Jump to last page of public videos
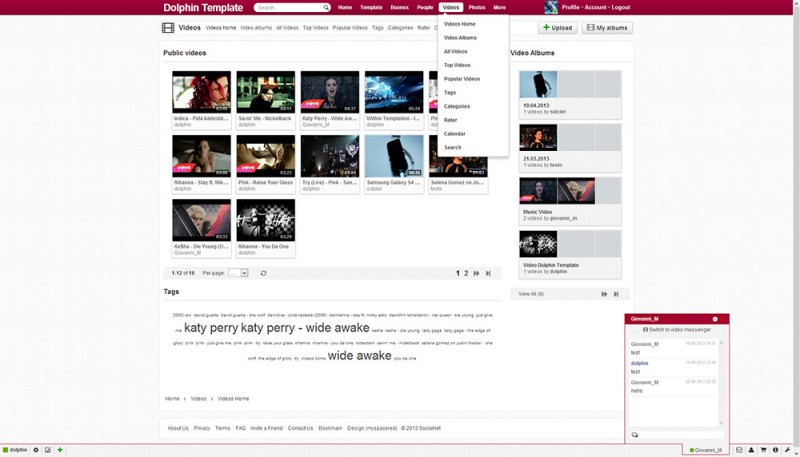This screenshot has width=800, height=457. point(488,273)
